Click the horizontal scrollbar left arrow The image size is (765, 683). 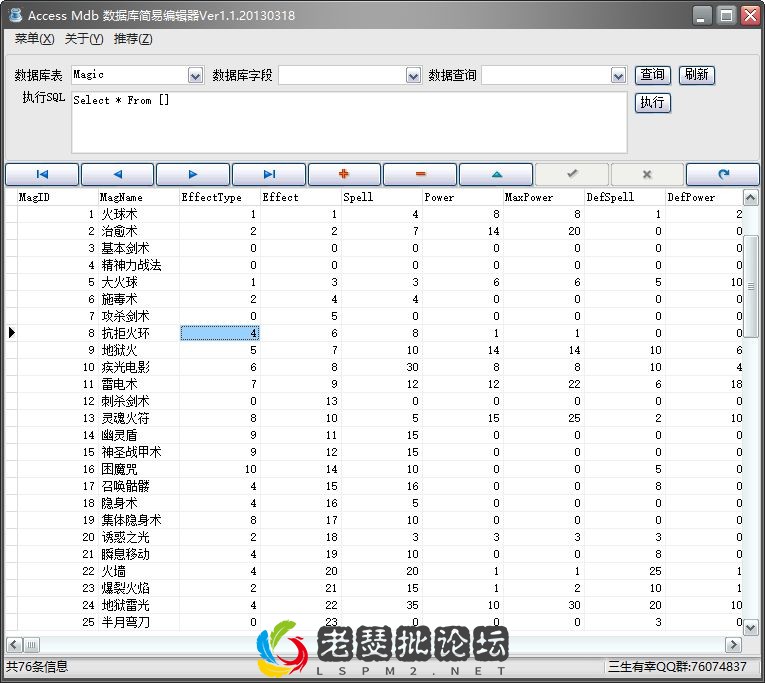click(14, 645)
